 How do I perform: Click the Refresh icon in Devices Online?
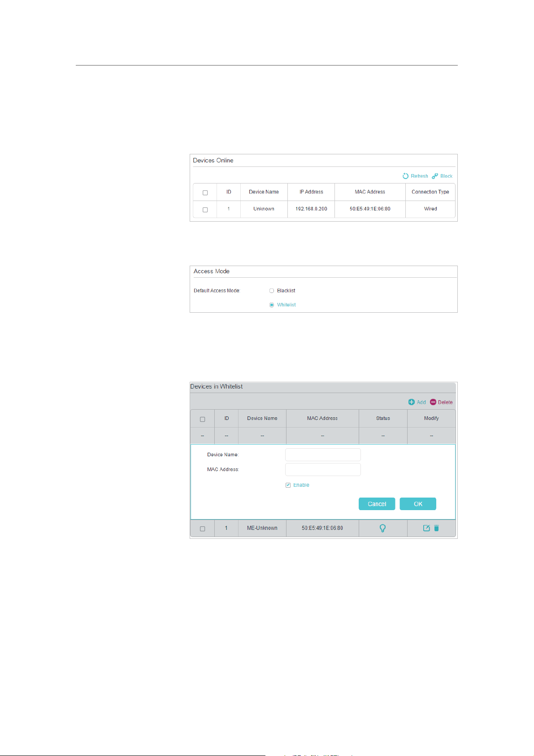click(x=405, y=176)
